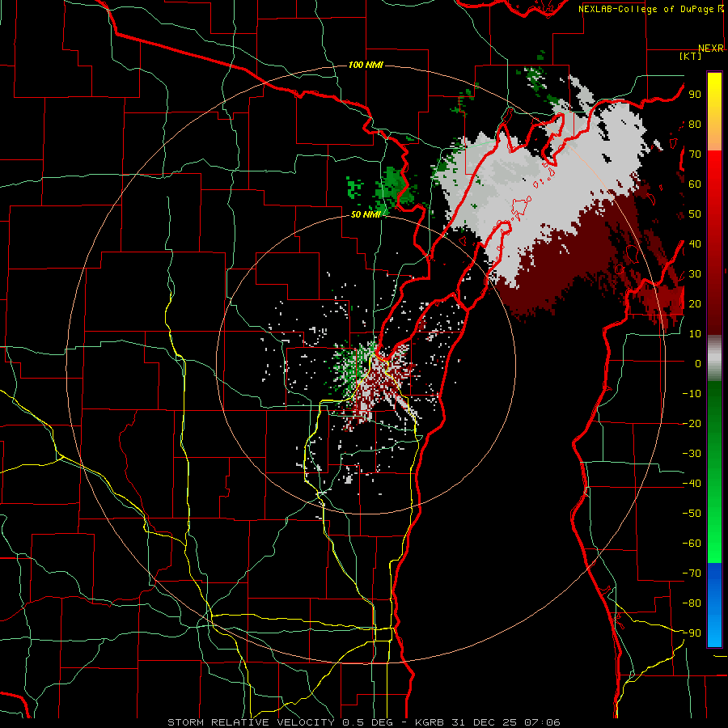This screenshot has width=728, height=728.
Task: Click the [KT] units label above the scale
Action: [690, 56]
